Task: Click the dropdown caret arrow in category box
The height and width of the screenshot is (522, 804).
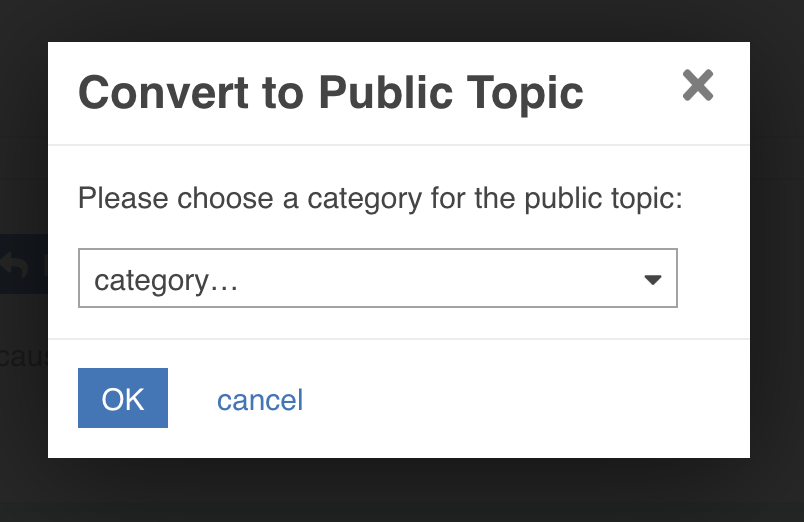Action: click(652, 279)
